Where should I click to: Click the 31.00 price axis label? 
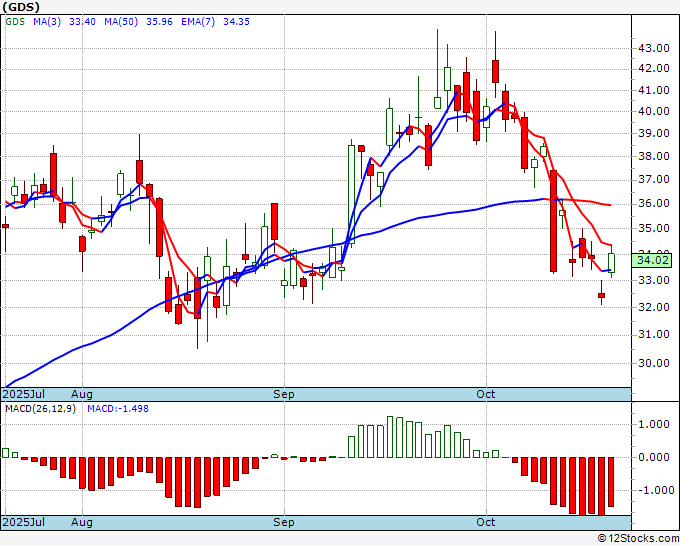coord(654,334)
